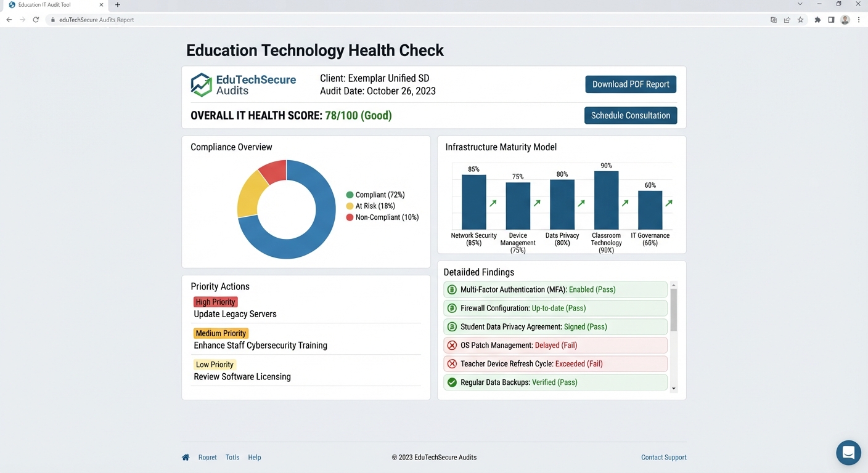Close the Education IT Audit Tool tab
Image resolution: width=868 pixels, height=473 pixels.
click(102, 5)
